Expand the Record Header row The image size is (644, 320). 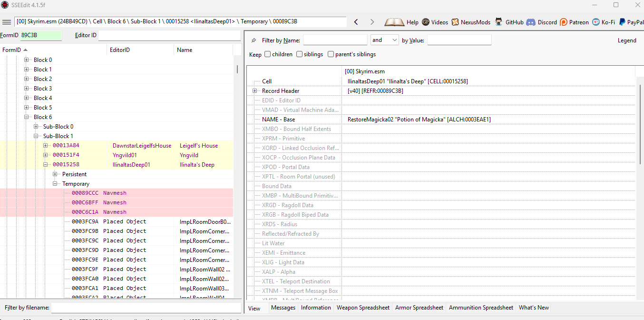[x=255, y=91]
